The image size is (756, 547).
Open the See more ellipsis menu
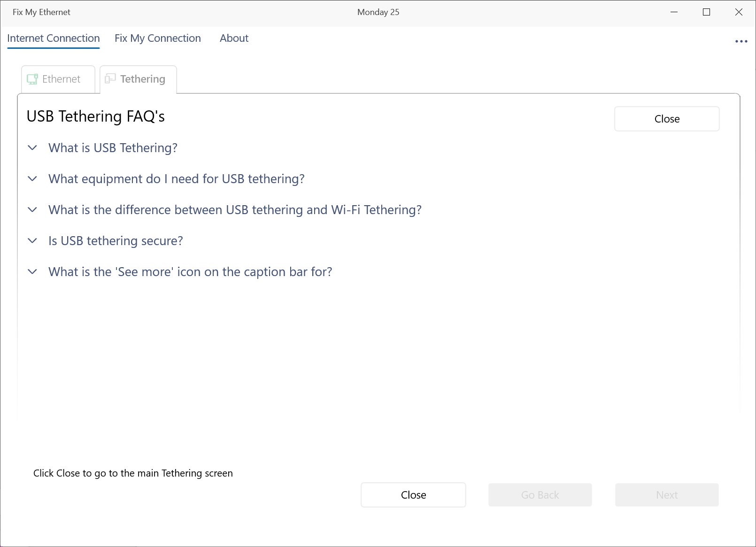coord(741,41)
